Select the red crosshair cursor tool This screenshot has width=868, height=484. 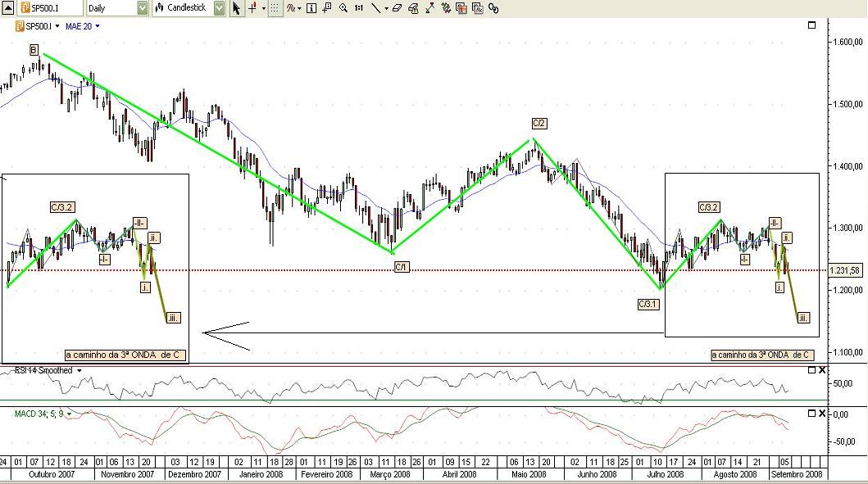tap(252, 7)
